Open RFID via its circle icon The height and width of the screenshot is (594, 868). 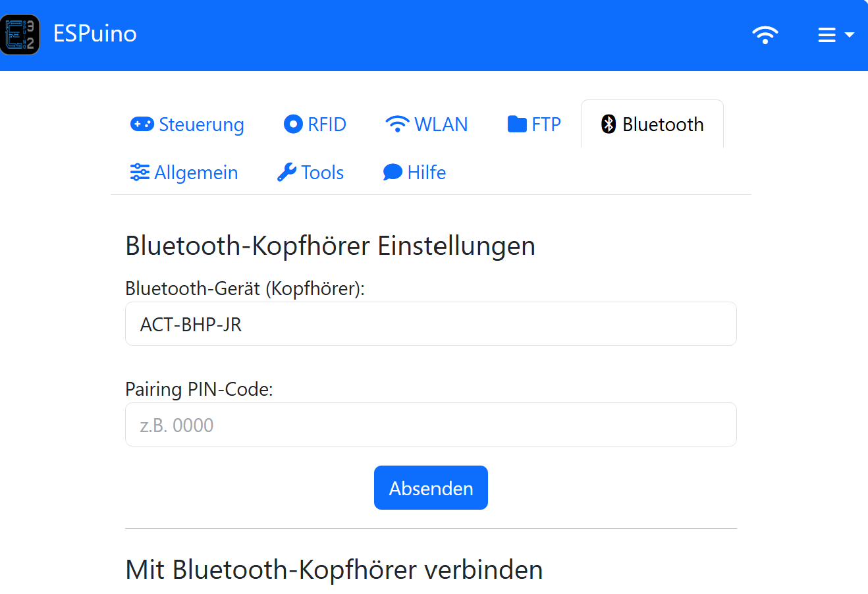(x=293, y=124)
